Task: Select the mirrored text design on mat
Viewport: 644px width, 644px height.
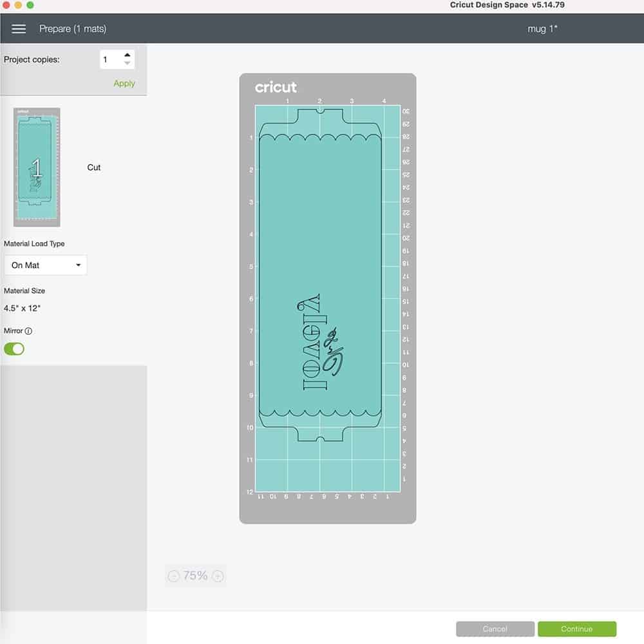Action: click(321, 342)
